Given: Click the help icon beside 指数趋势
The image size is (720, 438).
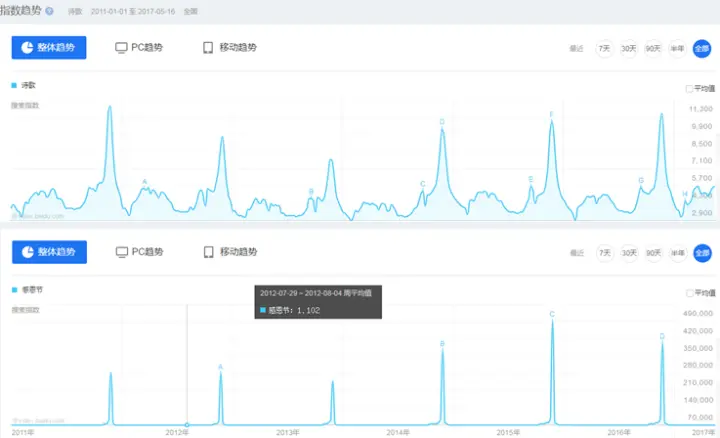Looking at the screenshot, I should tap(49, 11).
